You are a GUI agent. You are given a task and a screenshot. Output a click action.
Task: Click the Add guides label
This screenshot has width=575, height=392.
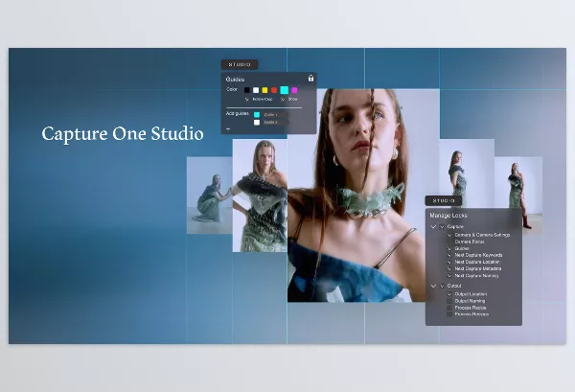click(238, 113)
